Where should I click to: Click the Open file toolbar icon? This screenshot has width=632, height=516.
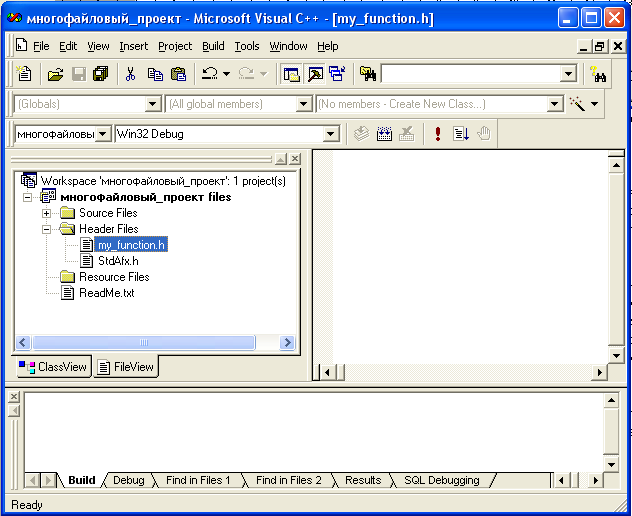(56, 74)
